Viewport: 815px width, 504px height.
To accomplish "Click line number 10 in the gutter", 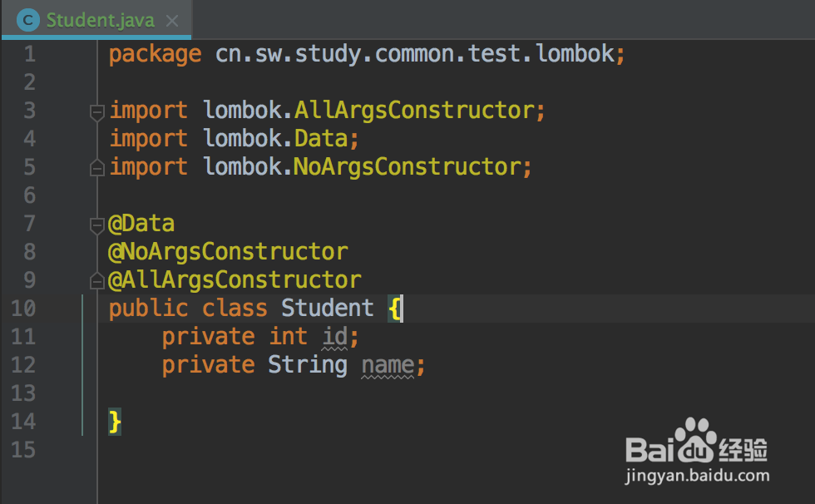I will pos(23,309).
